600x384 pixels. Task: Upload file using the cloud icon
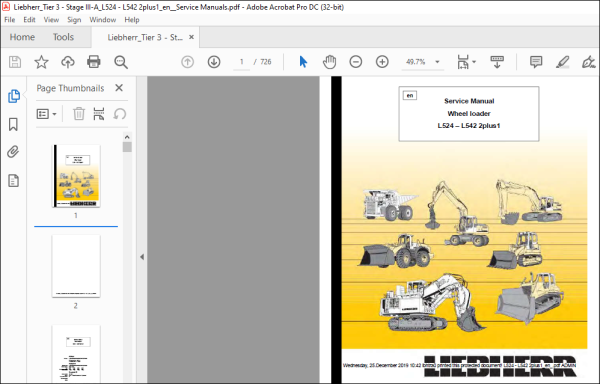point(68,62)
